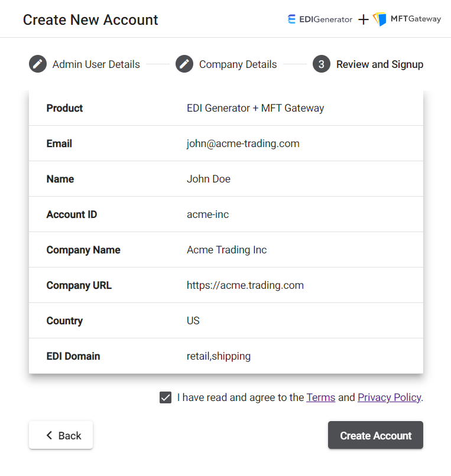Click the https://acme.trading.com company URL value

click(x=245, y=285)
